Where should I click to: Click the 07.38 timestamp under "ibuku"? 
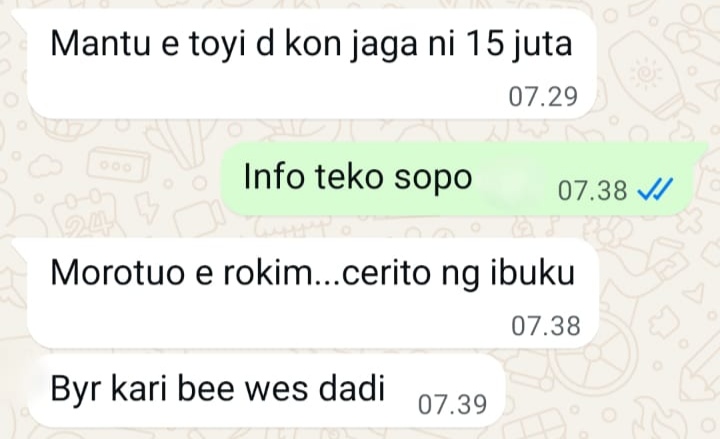[546, 326]
